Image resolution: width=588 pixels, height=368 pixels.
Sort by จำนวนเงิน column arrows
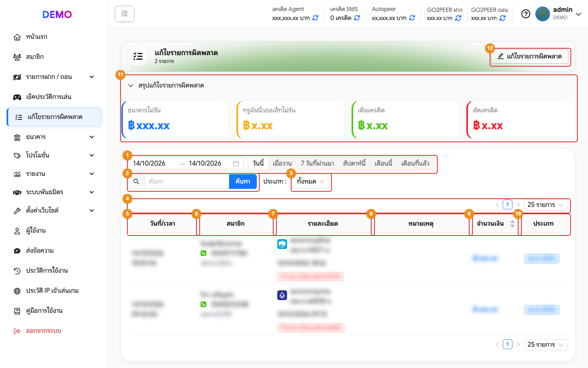point(512,224)
